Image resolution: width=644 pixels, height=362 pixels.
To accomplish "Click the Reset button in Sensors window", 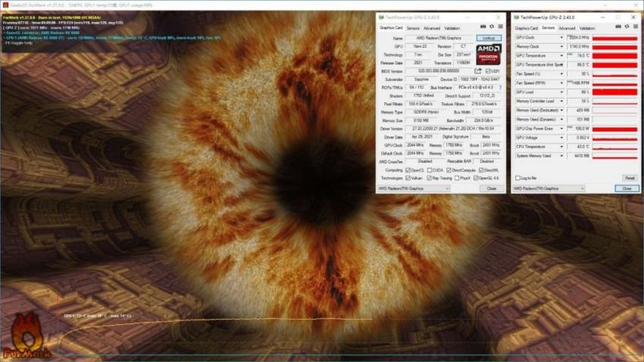I will point(630,178).
